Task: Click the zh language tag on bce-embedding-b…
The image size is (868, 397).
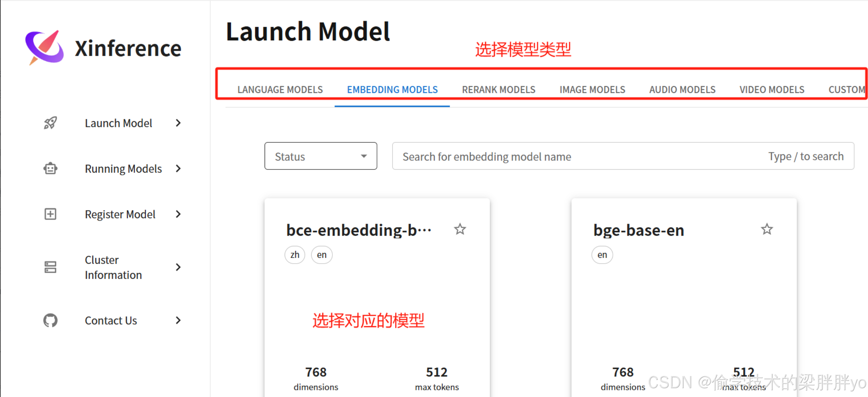Action: (x=295, y=255)
